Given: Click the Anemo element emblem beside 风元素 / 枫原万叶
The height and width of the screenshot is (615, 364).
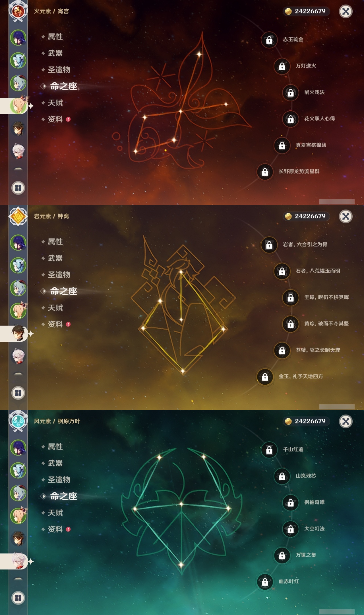Looking at the screenshot, I should [x=18, y=421].
